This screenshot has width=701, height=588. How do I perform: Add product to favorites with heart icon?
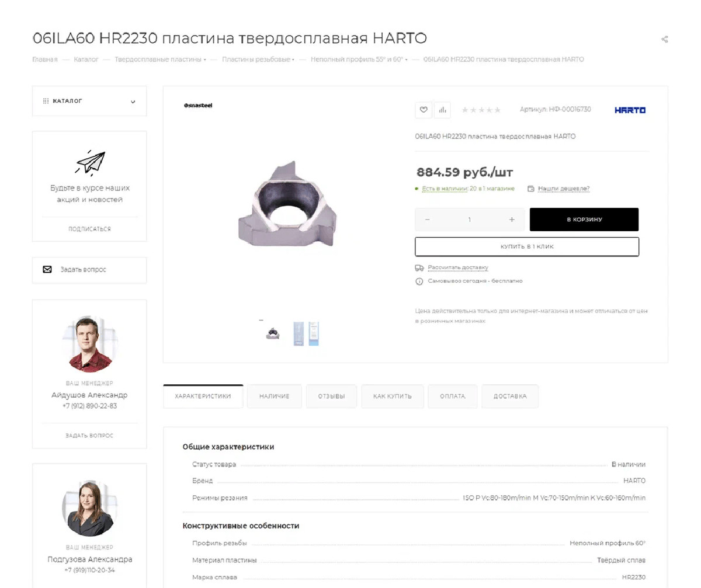pos(424,110)
